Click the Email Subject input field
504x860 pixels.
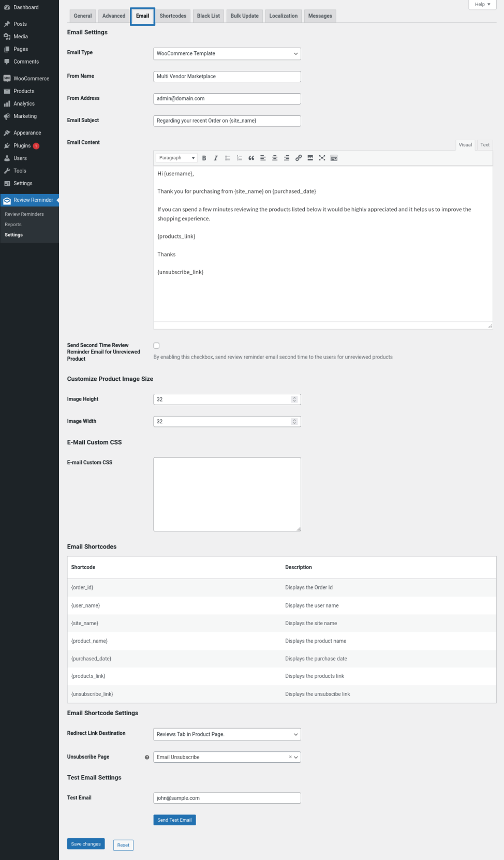tap(227, 121)
